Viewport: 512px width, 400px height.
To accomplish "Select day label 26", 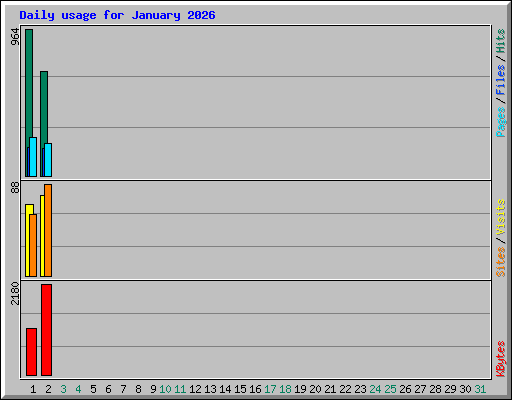I will [x=405, y=389].
